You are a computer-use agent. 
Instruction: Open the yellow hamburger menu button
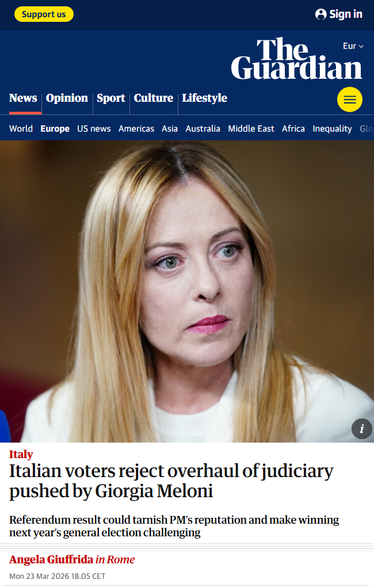(x=350, y=99)
